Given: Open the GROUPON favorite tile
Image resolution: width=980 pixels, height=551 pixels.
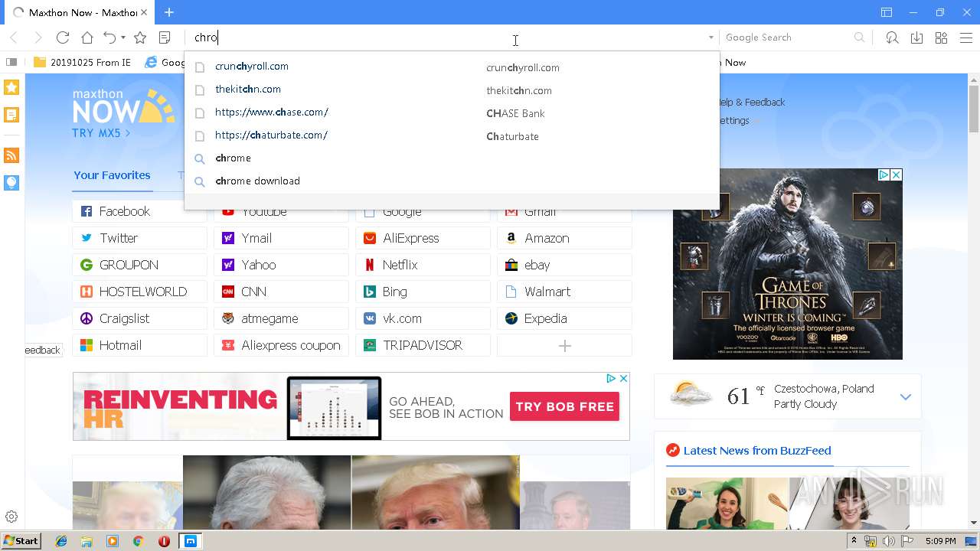Looking at the screenshot, I should (x=139, y=265).
